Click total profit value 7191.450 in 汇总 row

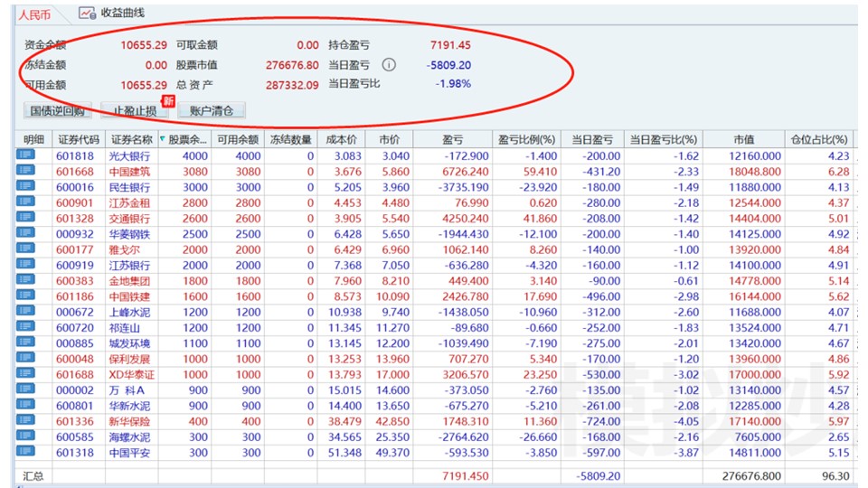[465, 476]
